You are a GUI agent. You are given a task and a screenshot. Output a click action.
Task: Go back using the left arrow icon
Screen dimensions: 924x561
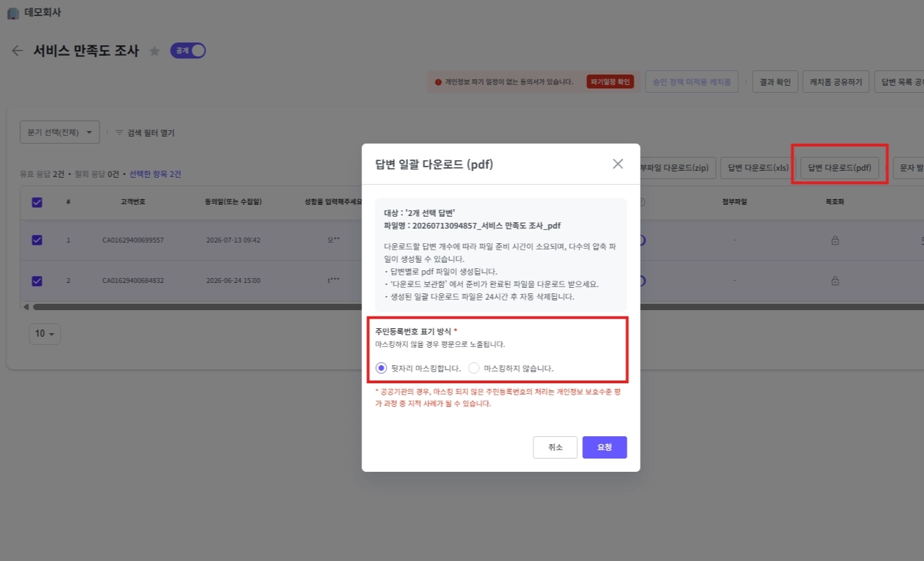pos(18,51)
